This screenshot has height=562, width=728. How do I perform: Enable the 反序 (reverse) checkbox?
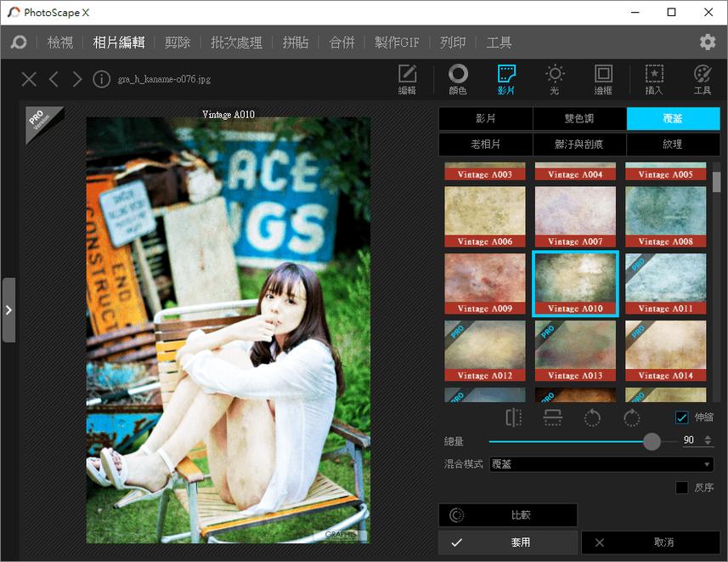click(681, 488)
